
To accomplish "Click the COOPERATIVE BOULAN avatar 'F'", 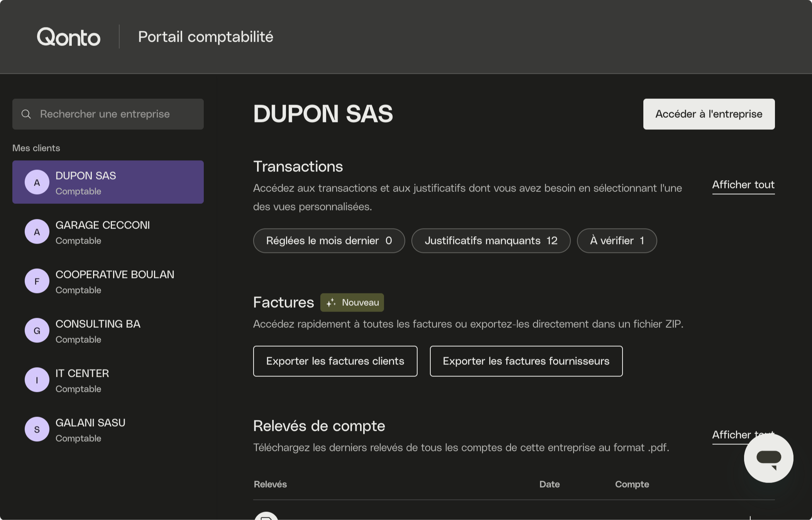I will 37,281.
